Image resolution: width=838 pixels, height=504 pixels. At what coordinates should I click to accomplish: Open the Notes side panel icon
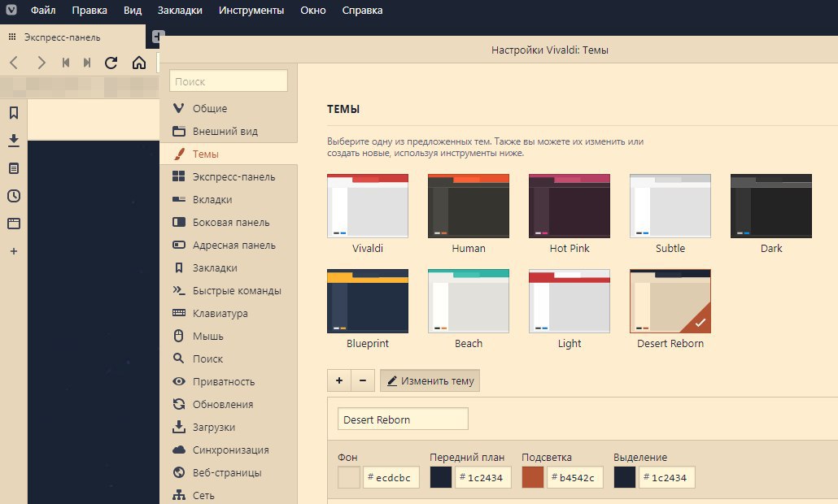tap(14, 168)
